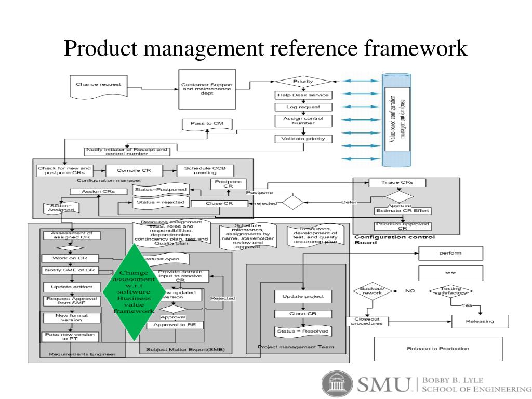Click 'Notify initiator of Receipt and control number' box

[x=127, y=151]
